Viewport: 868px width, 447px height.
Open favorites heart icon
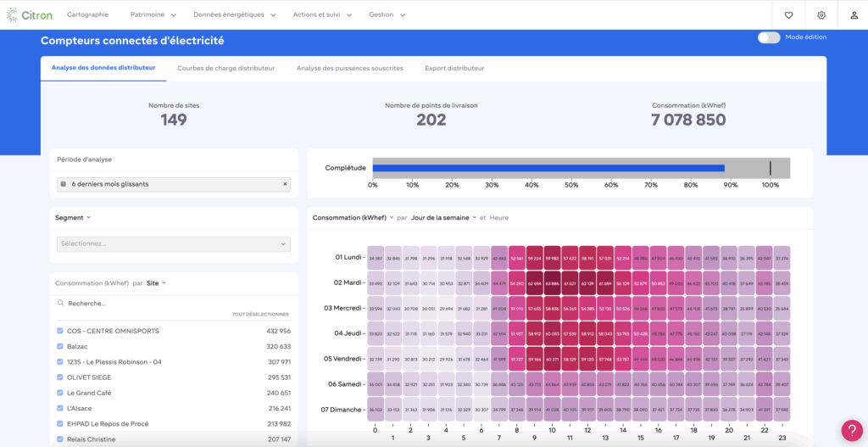pyautogui.click(x=788, y=14)
